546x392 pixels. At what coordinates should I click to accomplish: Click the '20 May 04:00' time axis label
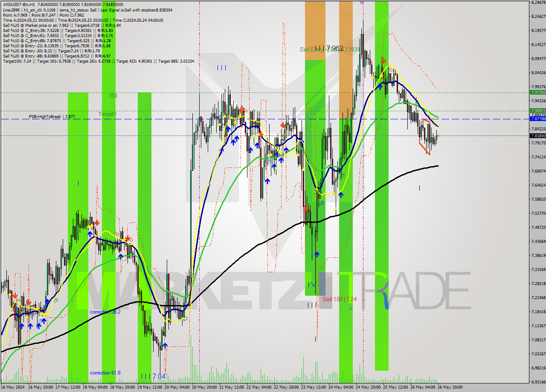(178, 387)
